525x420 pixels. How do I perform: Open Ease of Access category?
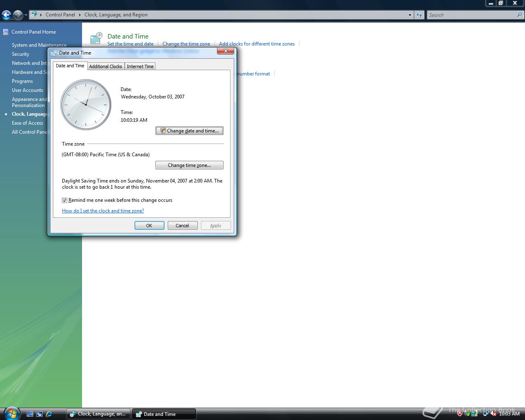pos(27,123)
